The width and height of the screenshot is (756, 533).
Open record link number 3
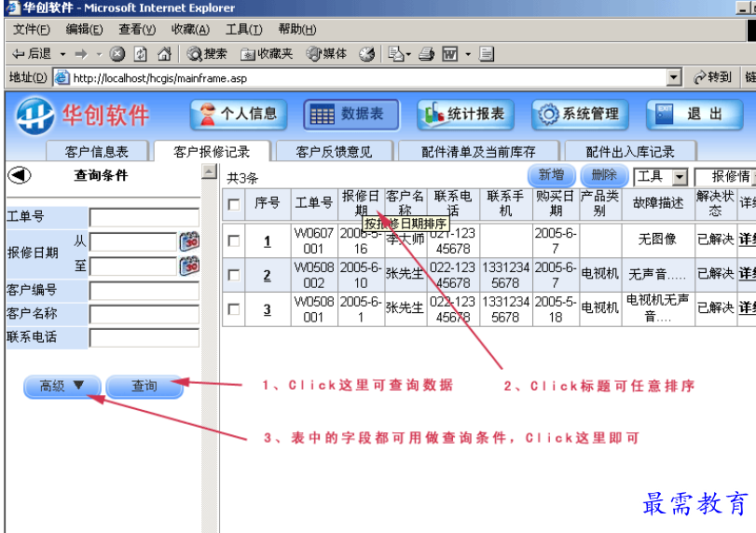[x=268, y=309]
